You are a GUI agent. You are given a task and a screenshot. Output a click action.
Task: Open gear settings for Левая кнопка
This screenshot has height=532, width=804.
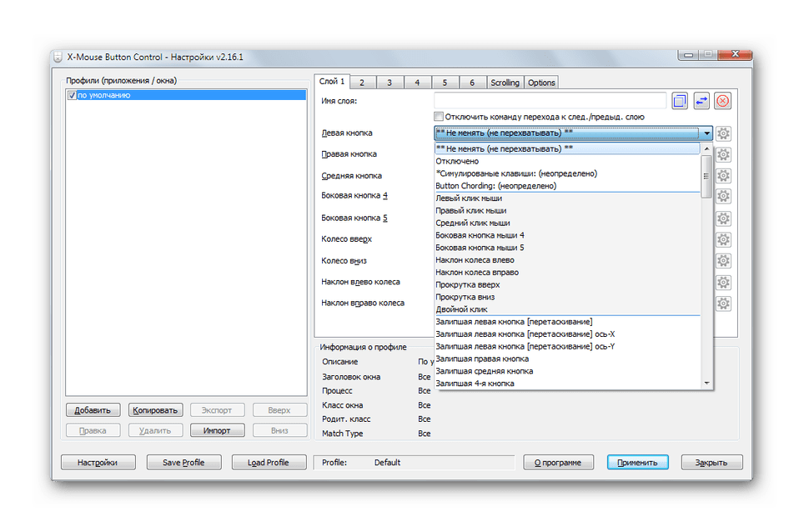tap(723, 133)
